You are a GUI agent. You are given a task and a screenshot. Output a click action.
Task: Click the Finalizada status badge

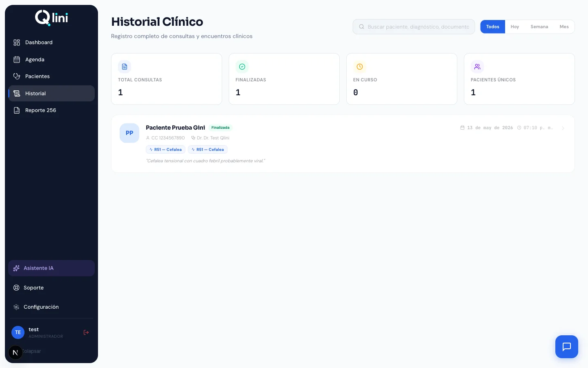pos(220,128)
